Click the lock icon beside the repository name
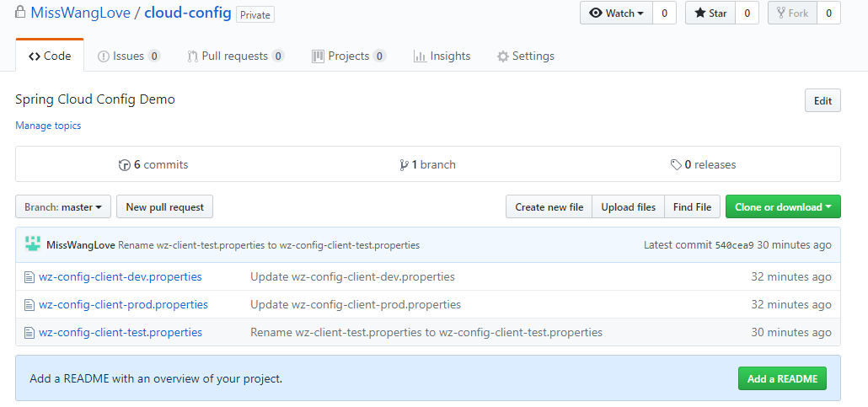 point(20,12)
